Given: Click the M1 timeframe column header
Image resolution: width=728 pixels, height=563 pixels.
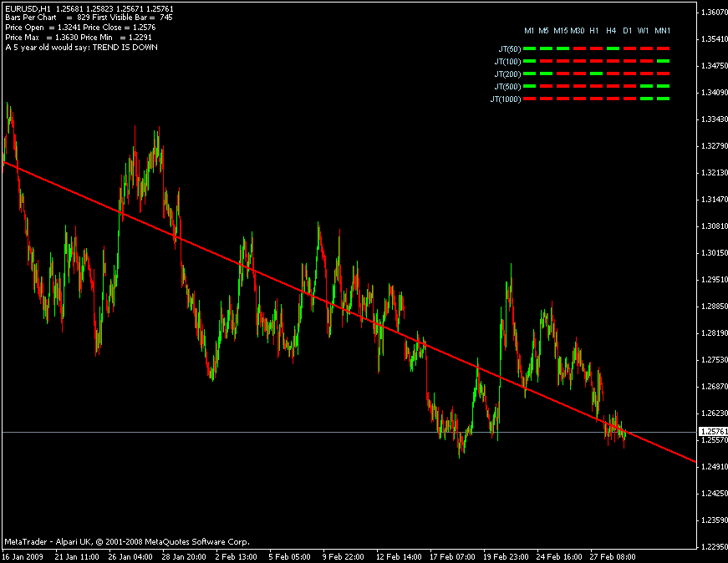Looking at the screenshot, I should [x=529, y=31].
